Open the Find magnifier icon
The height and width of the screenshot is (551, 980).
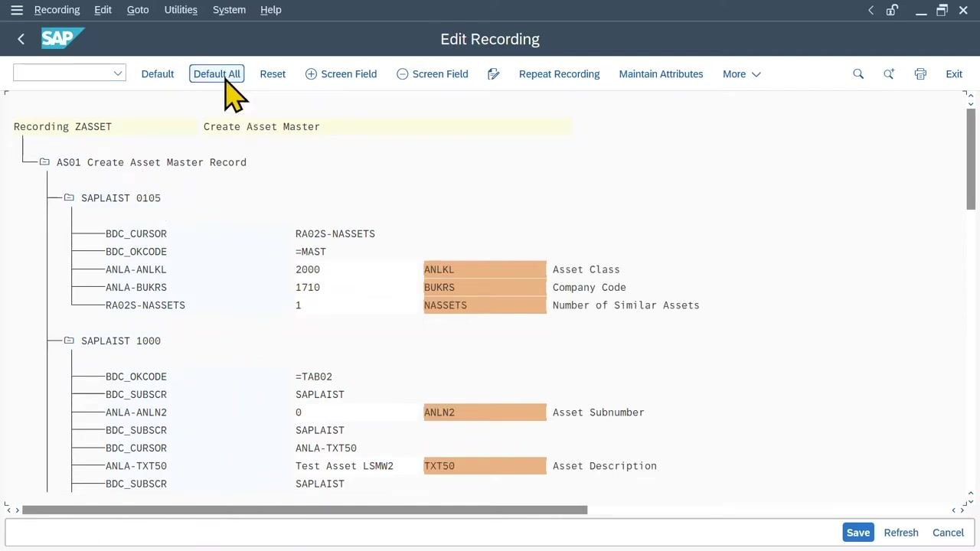click(x=858, y=74)
